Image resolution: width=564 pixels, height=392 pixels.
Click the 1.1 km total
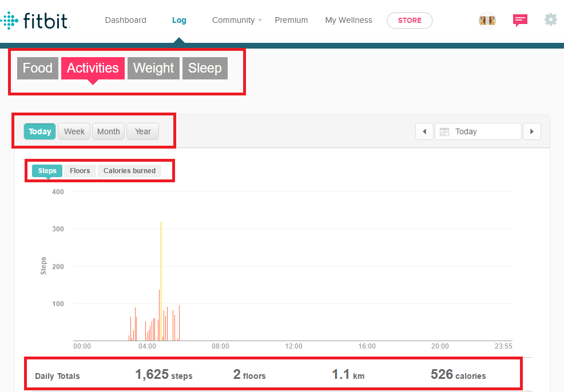pos(348,375)
